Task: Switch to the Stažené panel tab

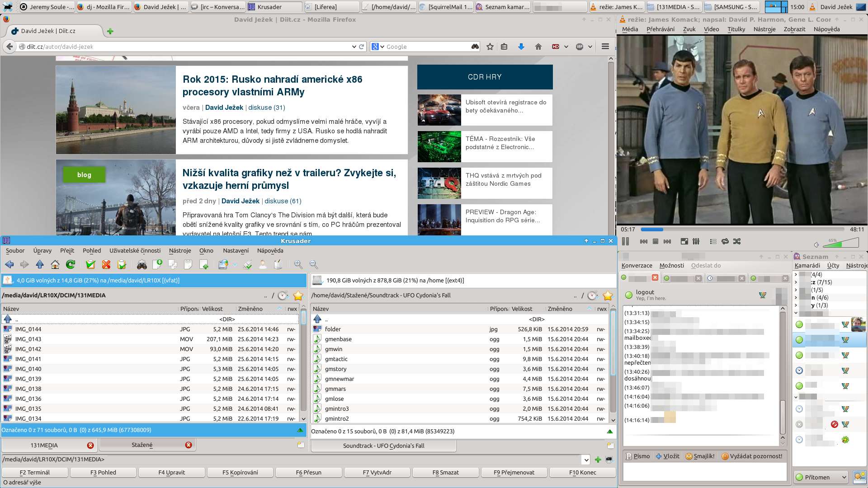Action: (142, 445)
